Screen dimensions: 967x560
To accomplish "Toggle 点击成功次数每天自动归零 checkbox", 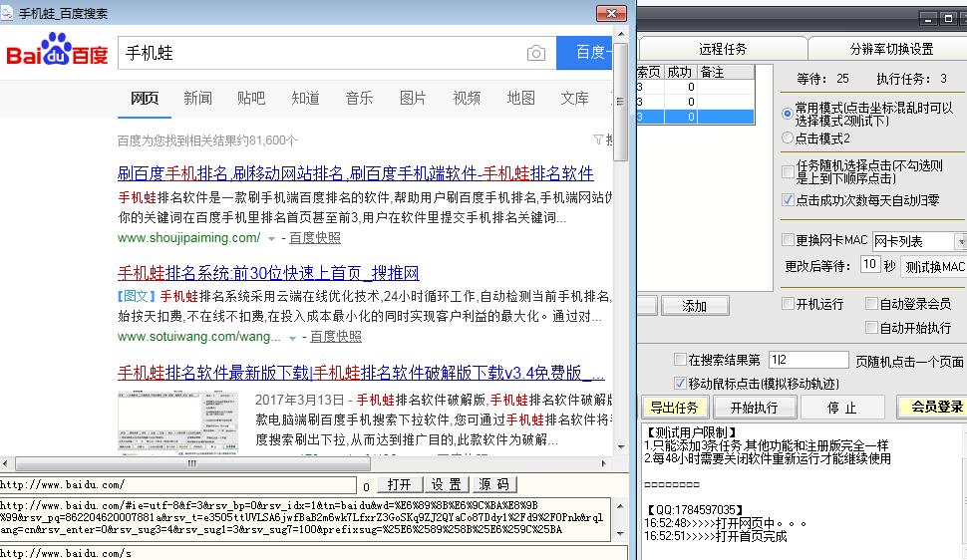I will (788, 200).
